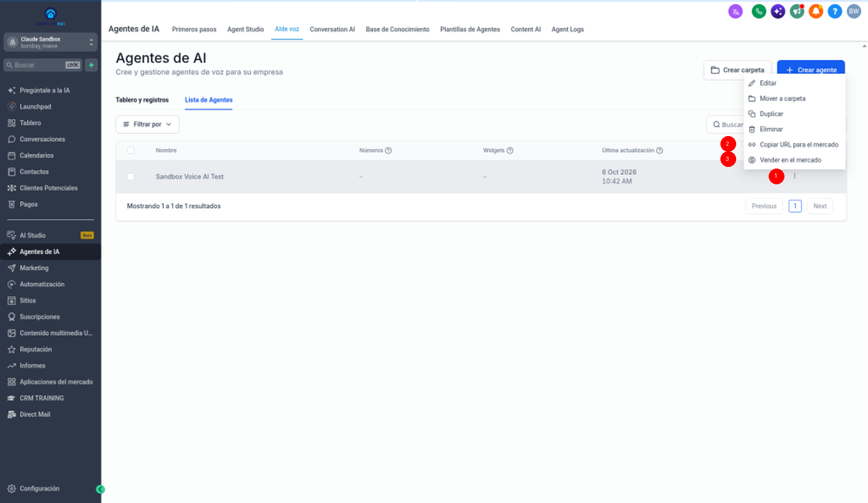Open Configuración settings gear
The height and width of the screenshot is (503, 868).
coord(34,489)
